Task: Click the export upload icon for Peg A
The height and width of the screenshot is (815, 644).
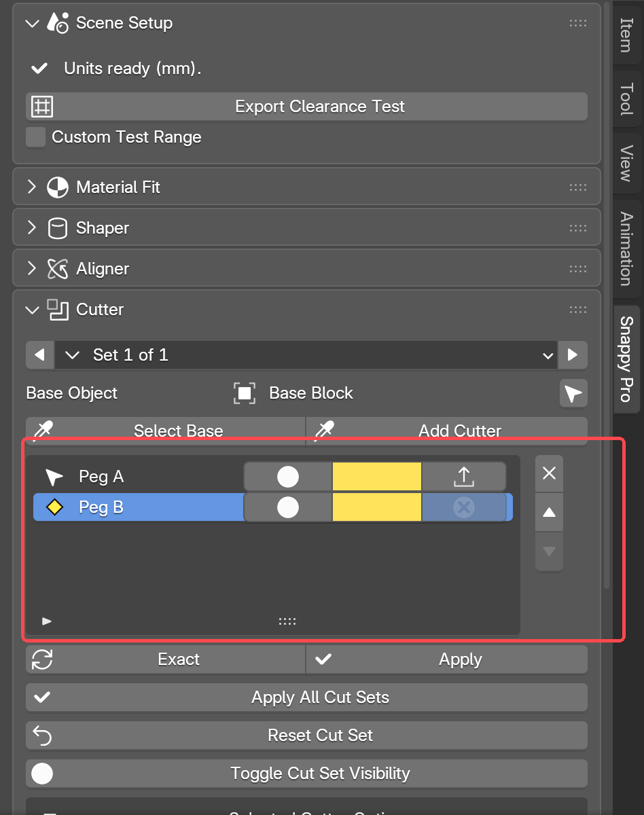Action: coord(464,477)
